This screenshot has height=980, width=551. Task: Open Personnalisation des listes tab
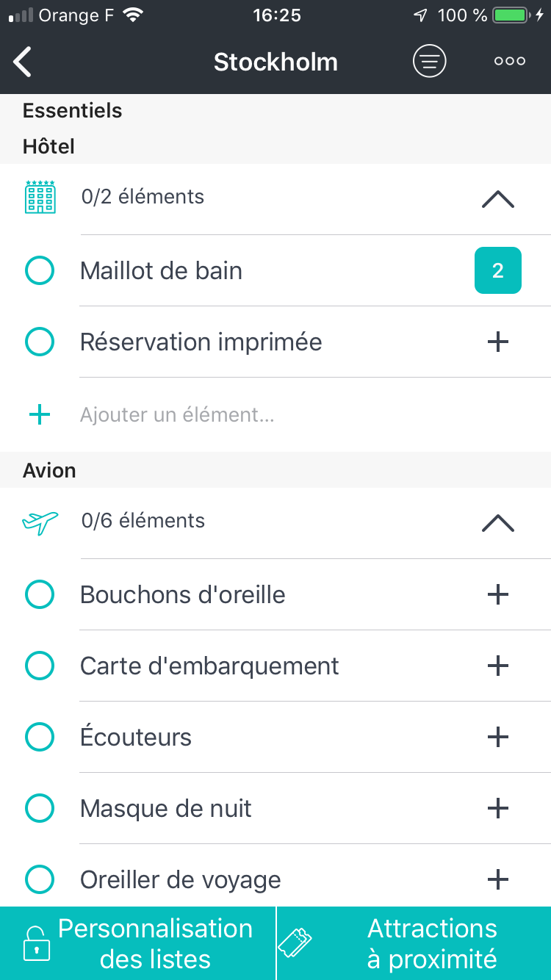(x=138, y=943)
